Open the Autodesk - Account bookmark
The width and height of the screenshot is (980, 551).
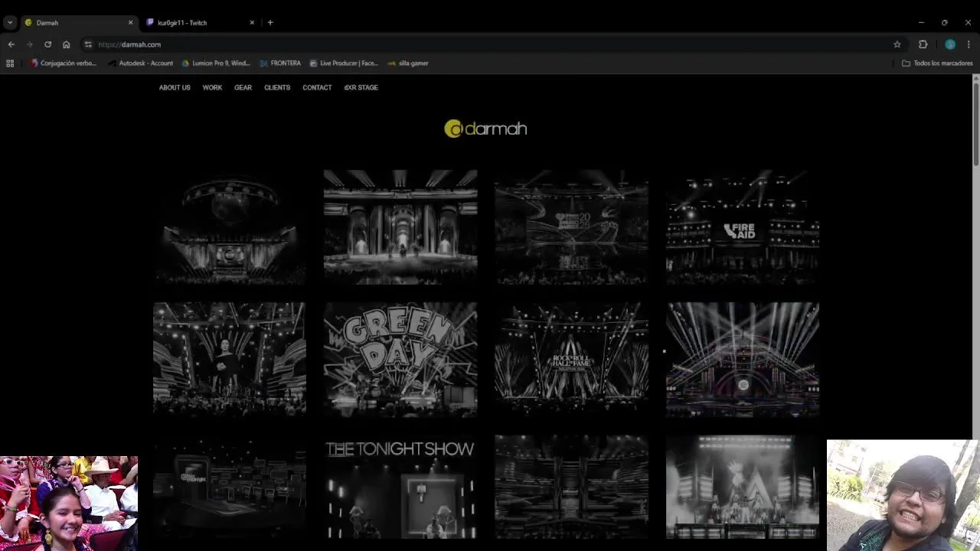[141, 64]
